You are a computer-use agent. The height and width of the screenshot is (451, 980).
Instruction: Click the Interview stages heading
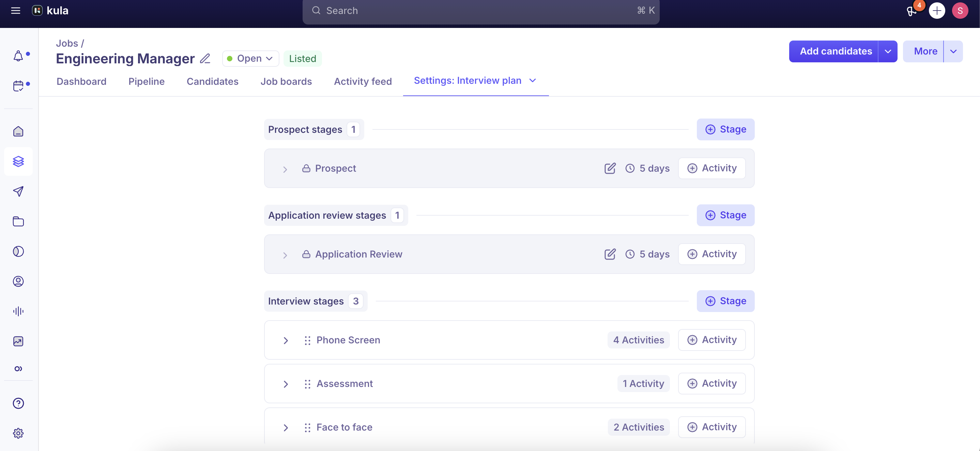[x=306, y=301]
